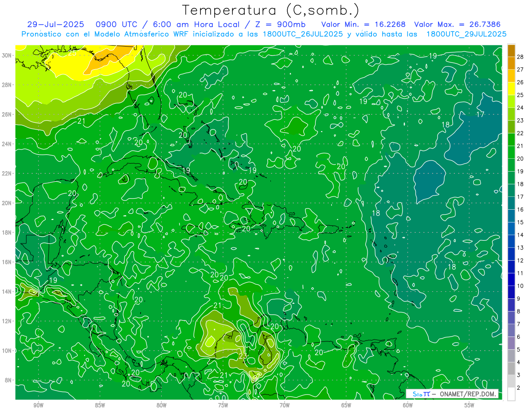Select legend color between 3 and 4
532x411 pixels.
[511, 369]
